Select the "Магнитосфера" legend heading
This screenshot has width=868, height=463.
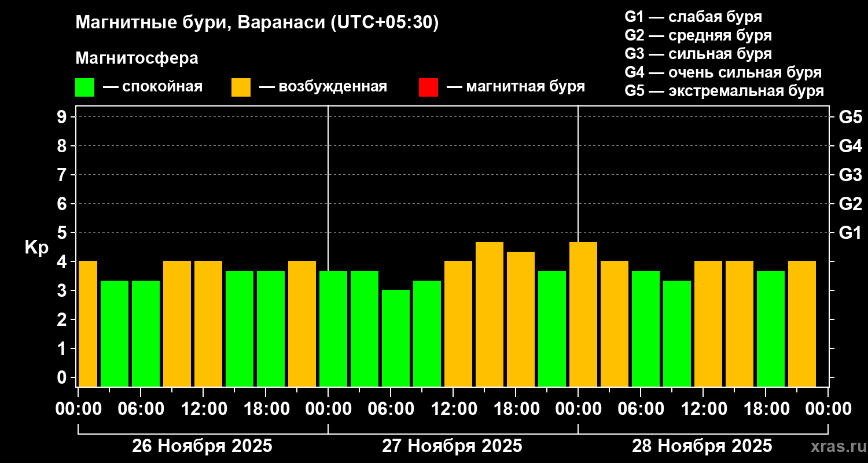pyautogui.click(x=137, y=58)
